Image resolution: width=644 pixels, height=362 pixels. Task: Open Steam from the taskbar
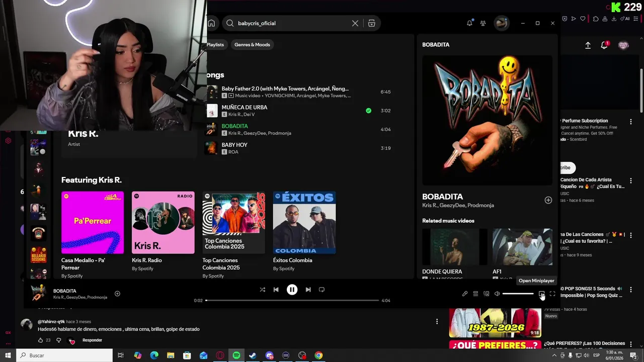[x=253, y=355]
